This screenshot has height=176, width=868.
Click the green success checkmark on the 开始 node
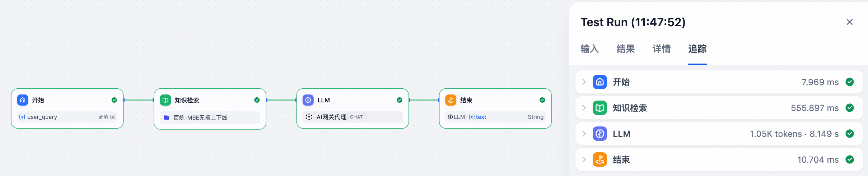click(114, 100)
